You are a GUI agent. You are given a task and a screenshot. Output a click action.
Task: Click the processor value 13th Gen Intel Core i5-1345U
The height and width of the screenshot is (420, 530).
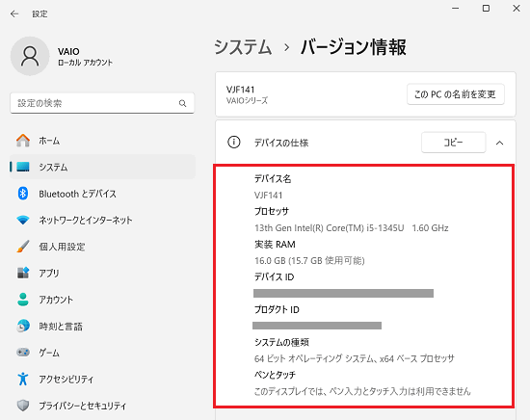[x=351, y=228]
